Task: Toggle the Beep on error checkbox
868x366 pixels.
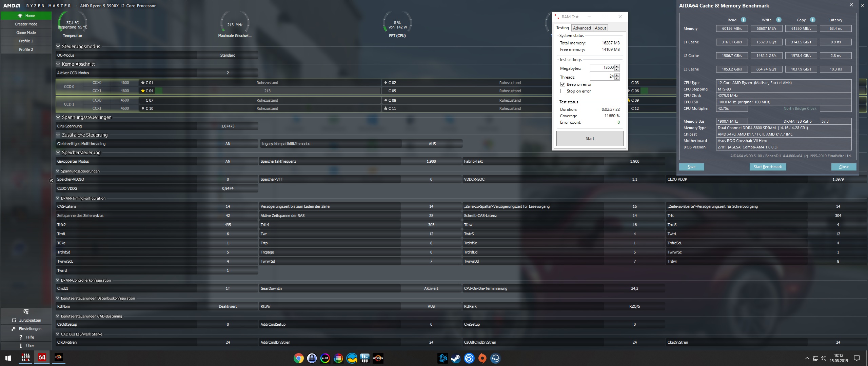Action: pyautogui.click(x=563, y=84)
